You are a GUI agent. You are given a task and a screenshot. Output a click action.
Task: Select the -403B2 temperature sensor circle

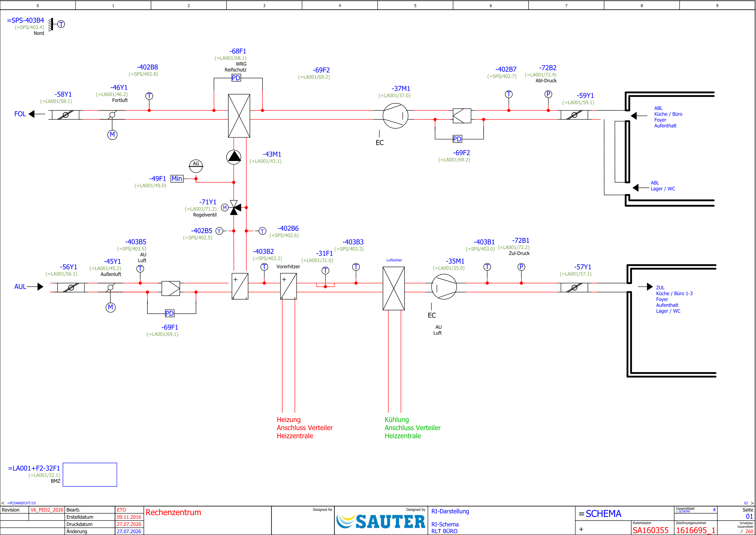click(x=264, y=267)
